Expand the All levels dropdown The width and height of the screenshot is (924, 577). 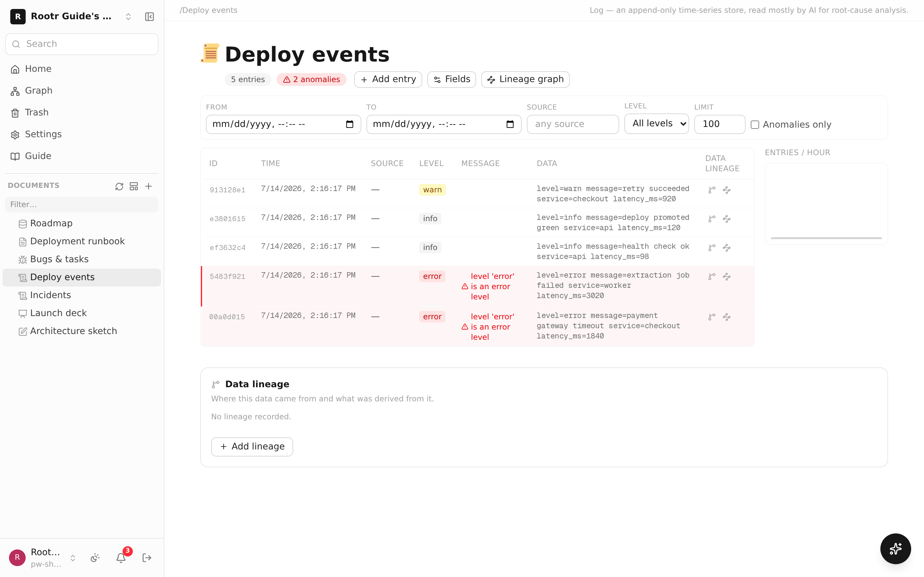(656, 124)
